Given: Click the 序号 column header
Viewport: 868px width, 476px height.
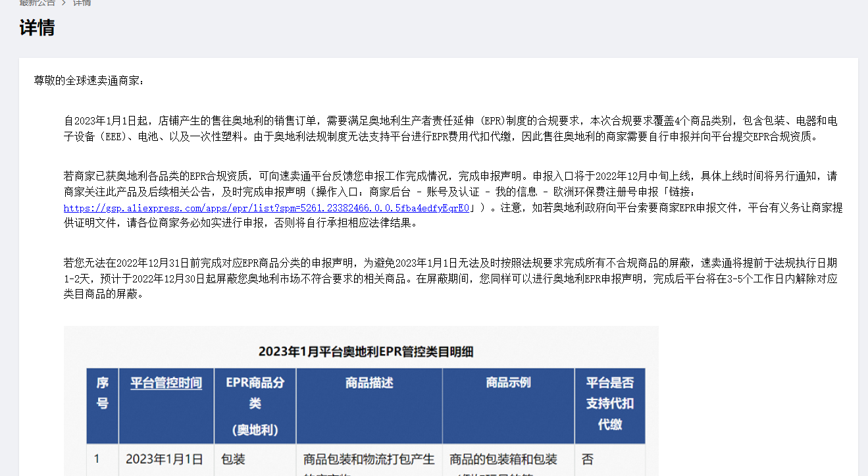Looking at the screenshot, I should tap(103, 406).
